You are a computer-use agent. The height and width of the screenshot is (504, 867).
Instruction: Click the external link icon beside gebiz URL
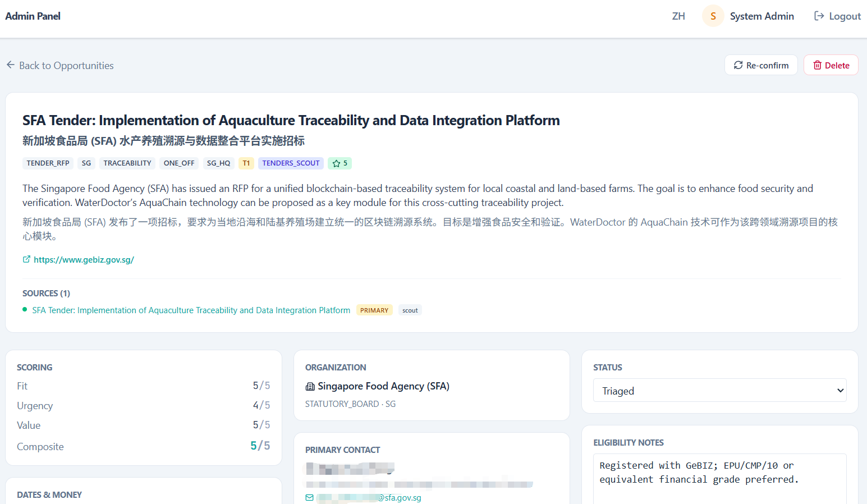click(26, 259)
